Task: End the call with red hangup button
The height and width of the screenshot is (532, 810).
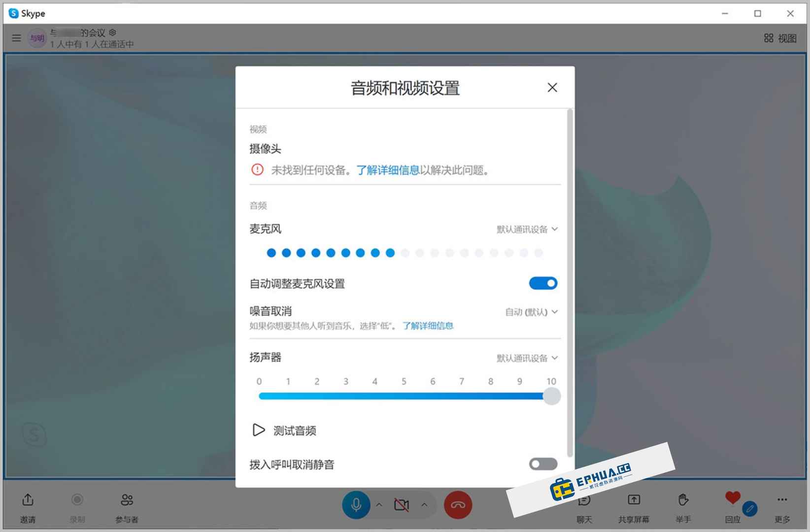Action: click(x=458, y=505)
